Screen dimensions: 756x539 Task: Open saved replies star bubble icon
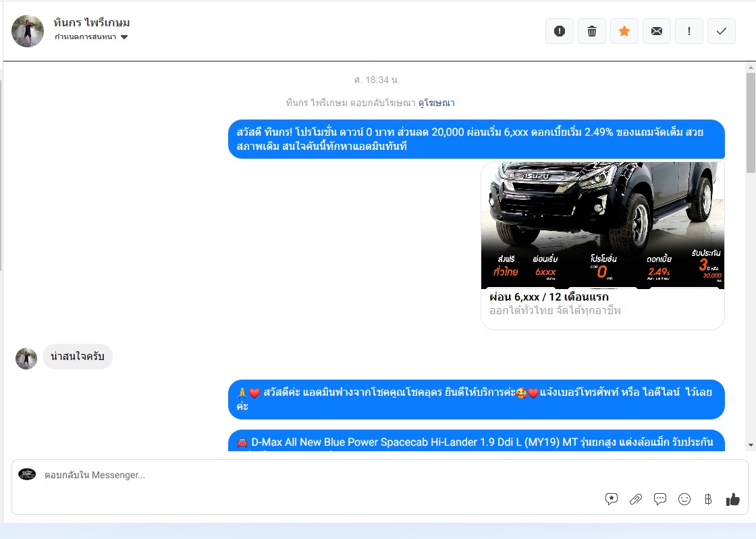[x=612, y=499]
